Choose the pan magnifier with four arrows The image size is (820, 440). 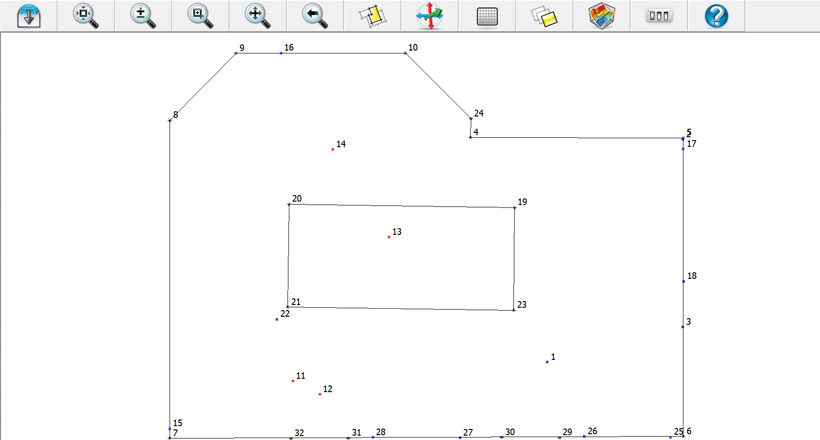(257, 15)
